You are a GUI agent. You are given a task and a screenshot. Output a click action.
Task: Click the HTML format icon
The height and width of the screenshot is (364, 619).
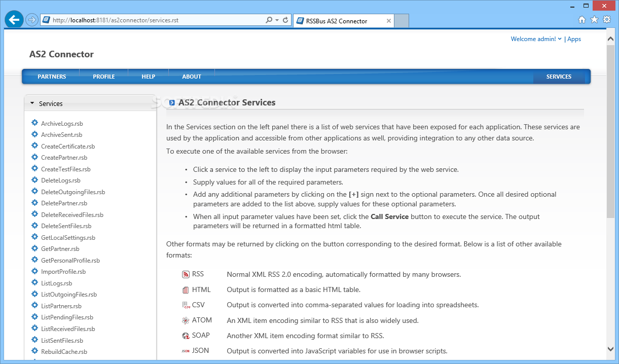tap(186, 290)
